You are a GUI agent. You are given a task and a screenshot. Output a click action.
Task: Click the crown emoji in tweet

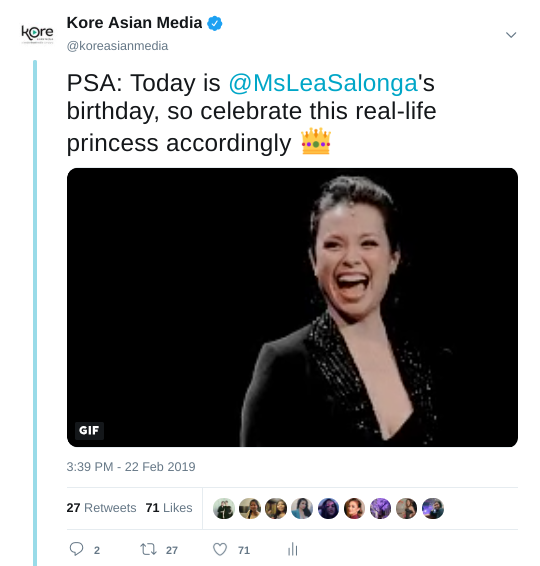[316, 141]
